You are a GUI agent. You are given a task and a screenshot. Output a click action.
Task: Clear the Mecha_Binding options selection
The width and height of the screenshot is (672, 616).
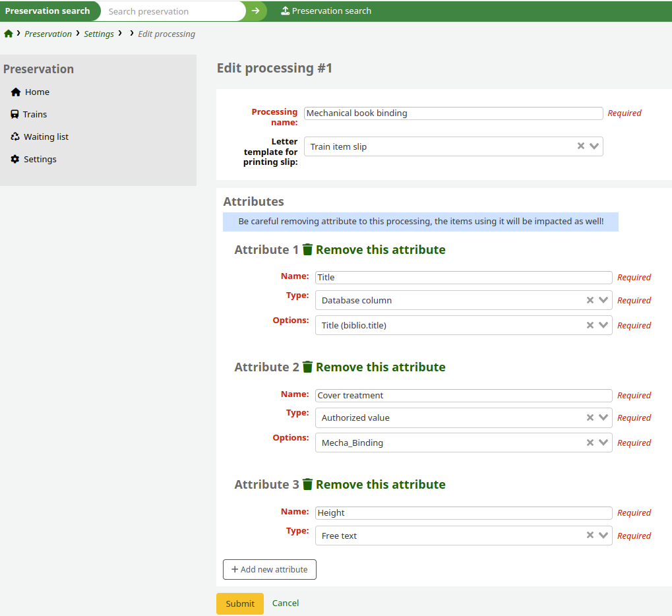[x=590, y=443]
